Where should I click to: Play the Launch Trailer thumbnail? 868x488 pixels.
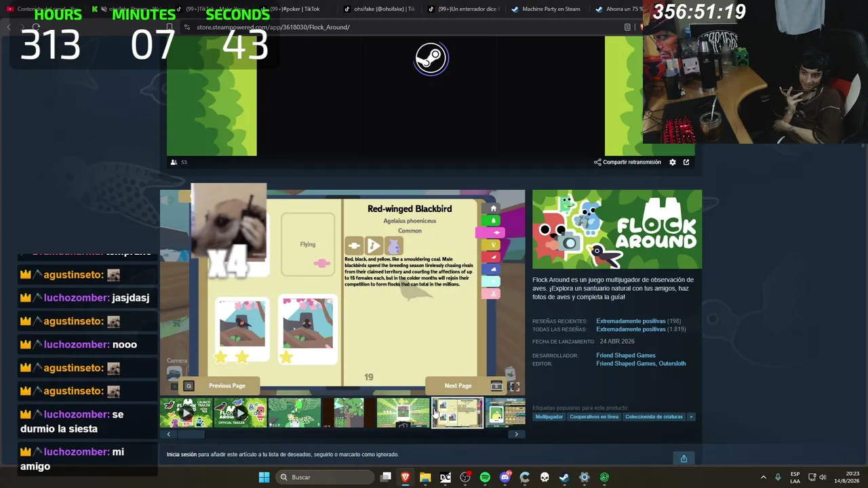pos(186,413)
